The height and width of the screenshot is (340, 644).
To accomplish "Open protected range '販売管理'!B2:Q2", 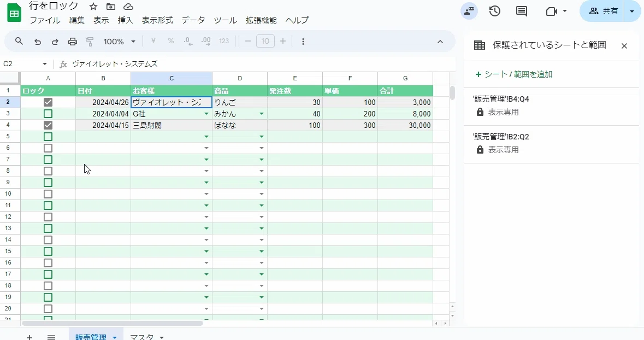I will [x=552, y=144].
